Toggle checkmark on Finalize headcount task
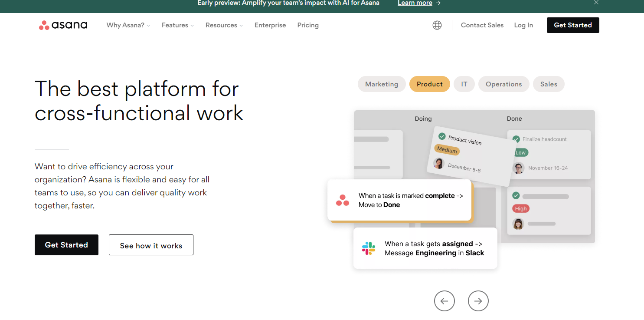The width and height of the screenshot is (644, 320). coord(516,139)
